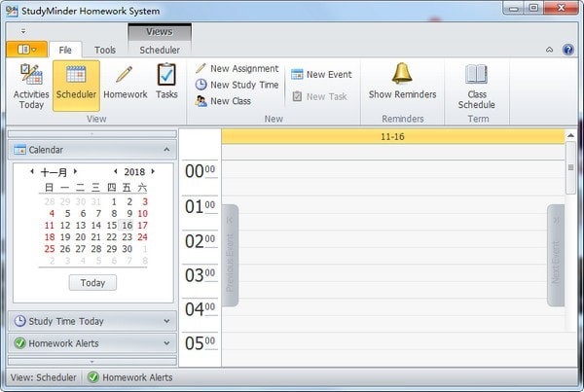Click the 十一月 month label

tap(54, 172)
